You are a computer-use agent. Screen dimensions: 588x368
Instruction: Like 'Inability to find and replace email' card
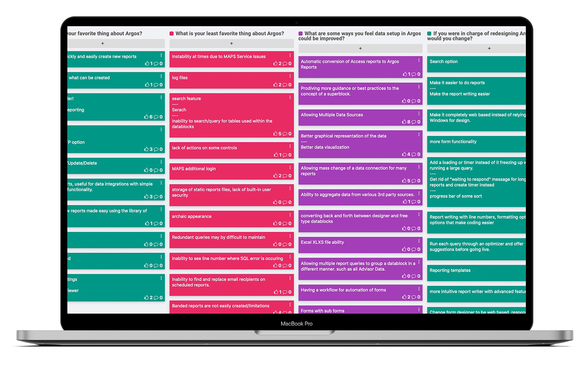coord(276,292)
